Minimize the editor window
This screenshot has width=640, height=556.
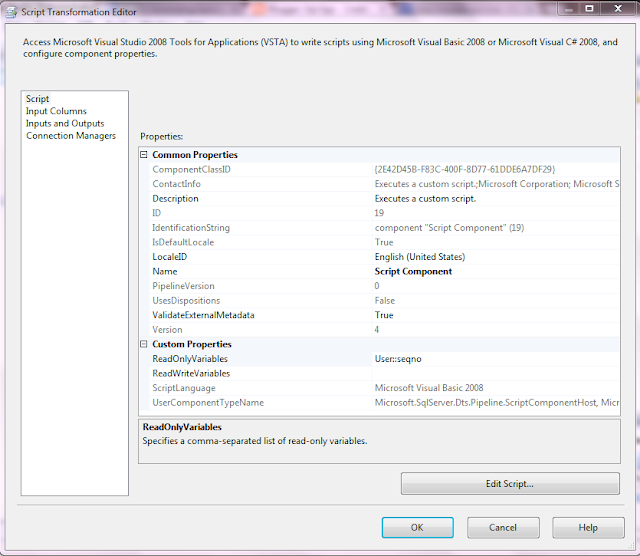point(569,8)
